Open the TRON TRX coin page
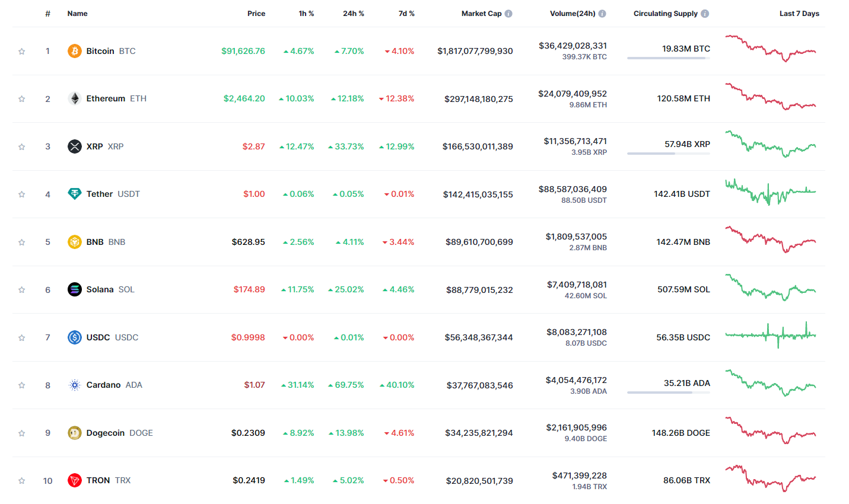This screenshot has width=849, height=504. (x=109, y=480)
